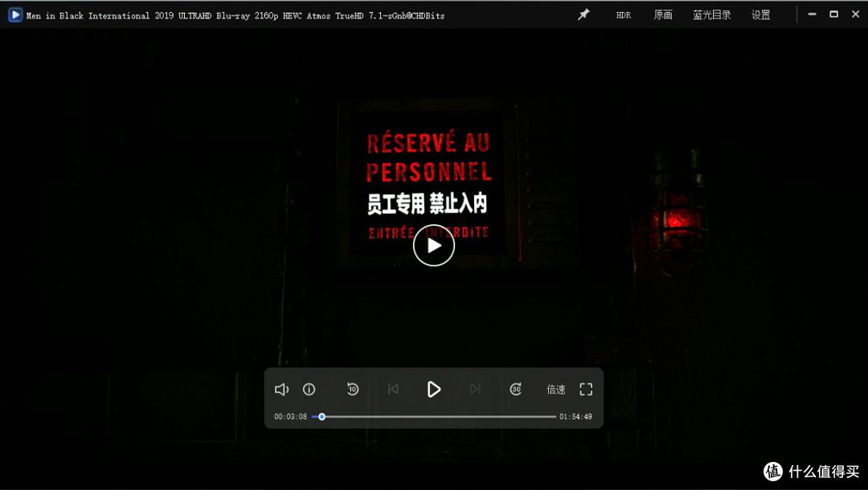868x490 pixels.
Task: Enter fullscreen mode
Action: 586,390
